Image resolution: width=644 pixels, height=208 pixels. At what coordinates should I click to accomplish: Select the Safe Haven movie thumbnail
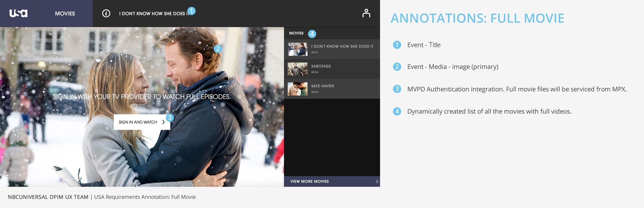pyautogui.click(x=297, y=89)
